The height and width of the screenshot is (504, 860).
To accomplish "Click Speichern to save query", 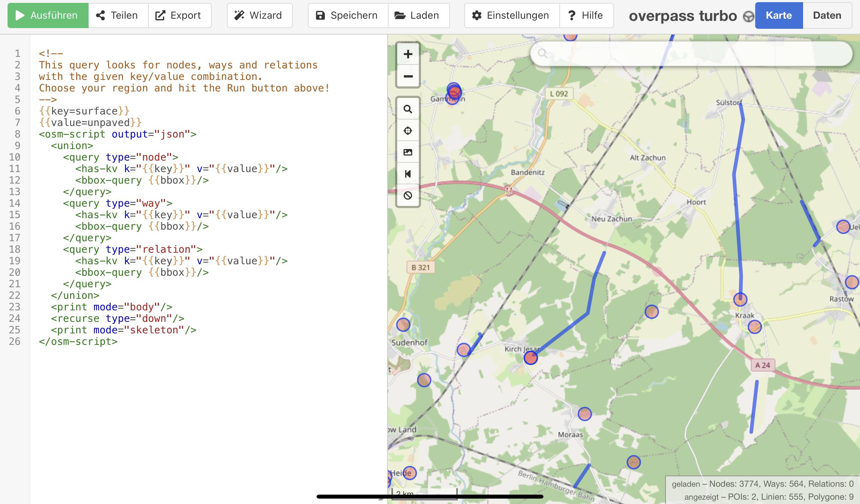I will [x=348, y=15].
